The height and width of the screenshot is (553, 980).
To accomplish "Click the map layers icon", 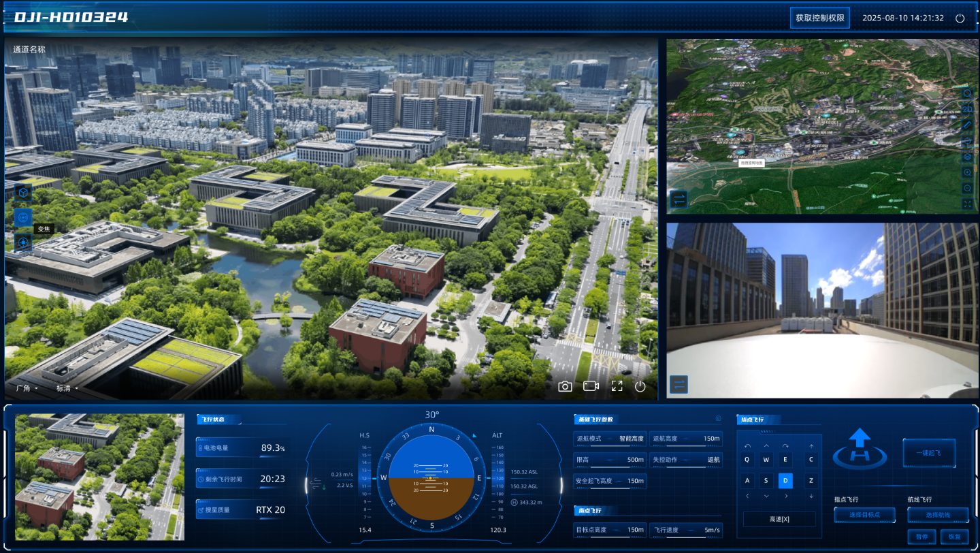I will coord(967,157).
